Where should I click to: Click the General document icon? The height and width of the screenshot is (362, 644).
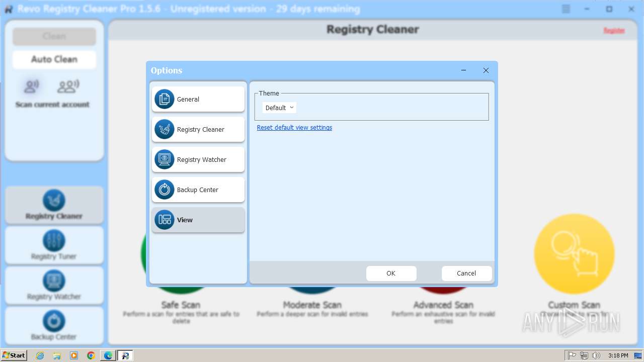(165, 99)
